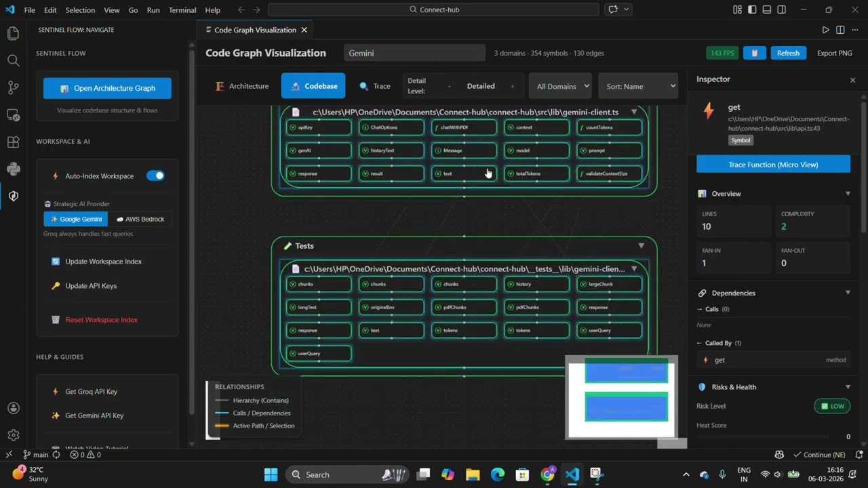Screen dimensions: 868x488
Task: Open File Explorer from the taskbar
Action: 473,474
